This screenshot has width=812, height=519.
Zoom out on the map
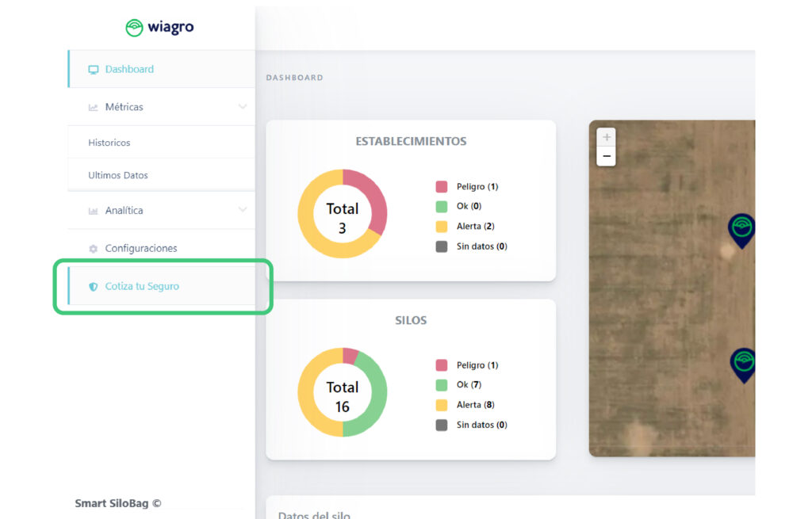click(607, 156)
